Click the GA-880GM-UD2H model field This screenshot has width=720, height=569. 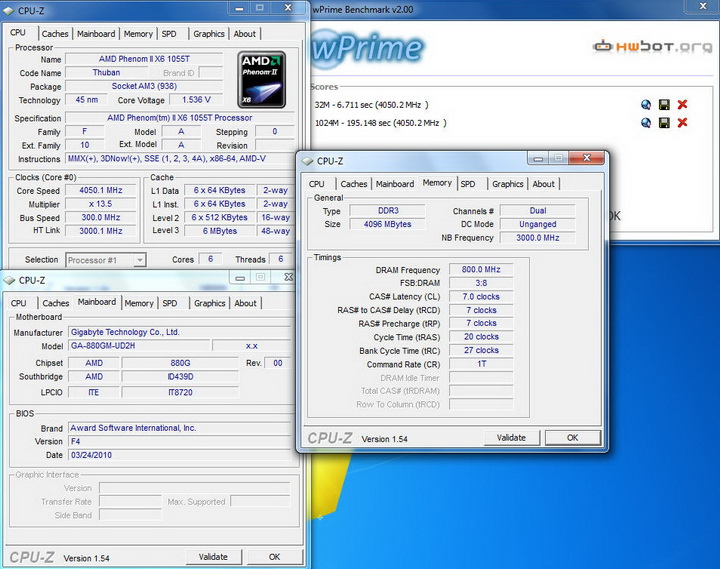(139, 346)
